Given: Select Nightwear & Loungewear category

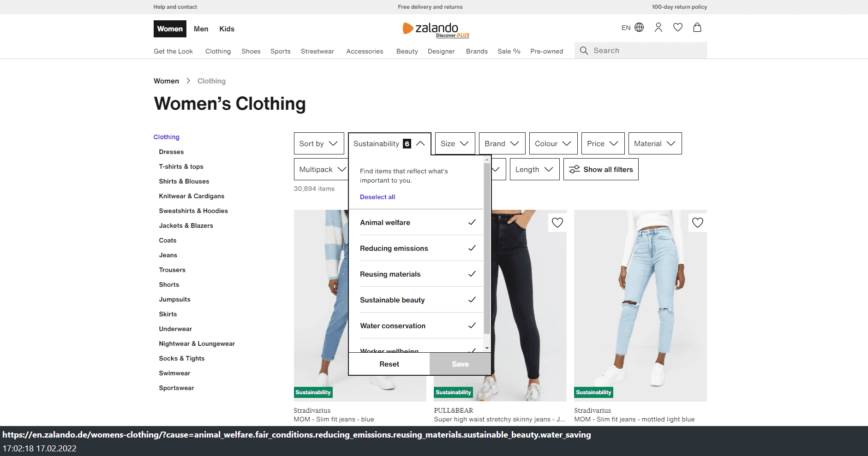Looking at the screenshot, I should (x=197, y=343).
